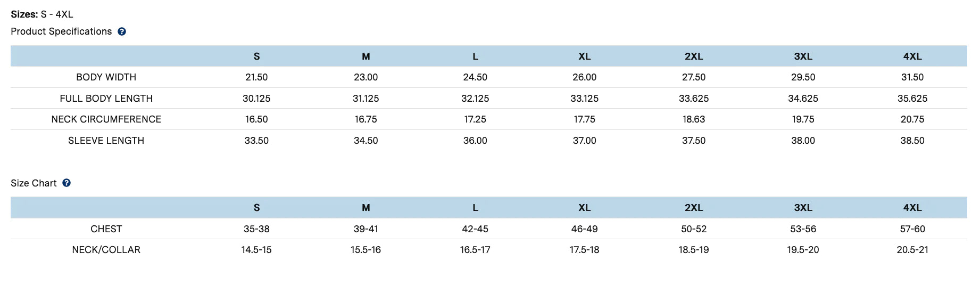
Task: Click the Size Chart heading text
Action: tap(34, 183)
